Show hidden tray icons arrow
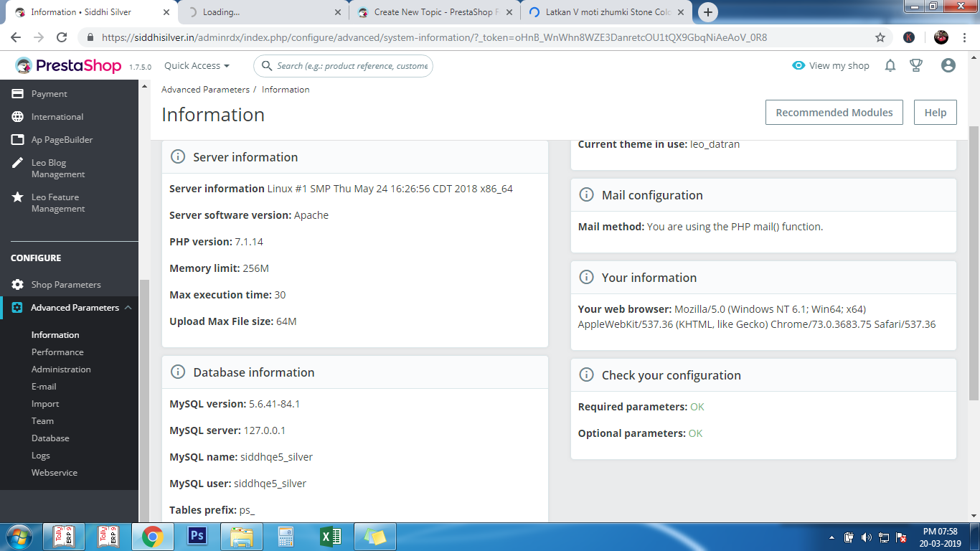The width and height of the screenshot is (980, 551). click(832, 537)
